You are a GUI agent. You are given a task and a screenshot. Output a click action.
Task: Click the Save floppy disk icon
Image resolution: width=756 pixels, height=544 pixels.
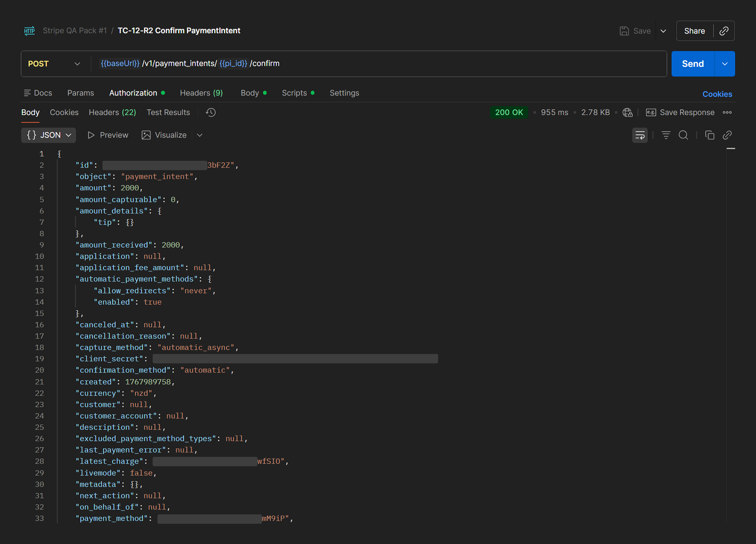(x=624, y=31)
